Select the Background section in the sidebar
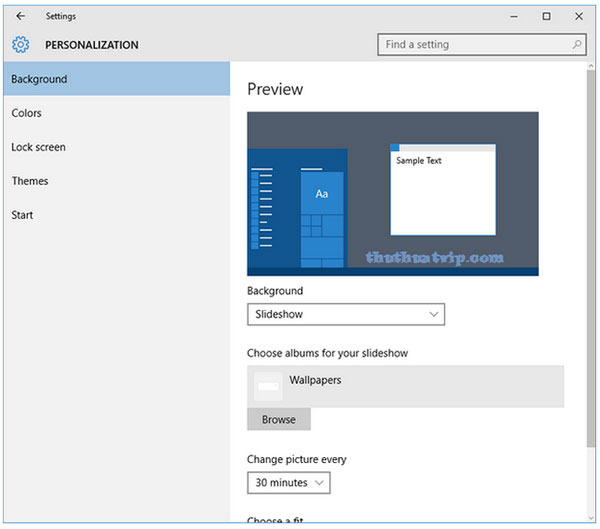Image resolution: width=600 pixels, height=529 pixels. tap(115, 79)
